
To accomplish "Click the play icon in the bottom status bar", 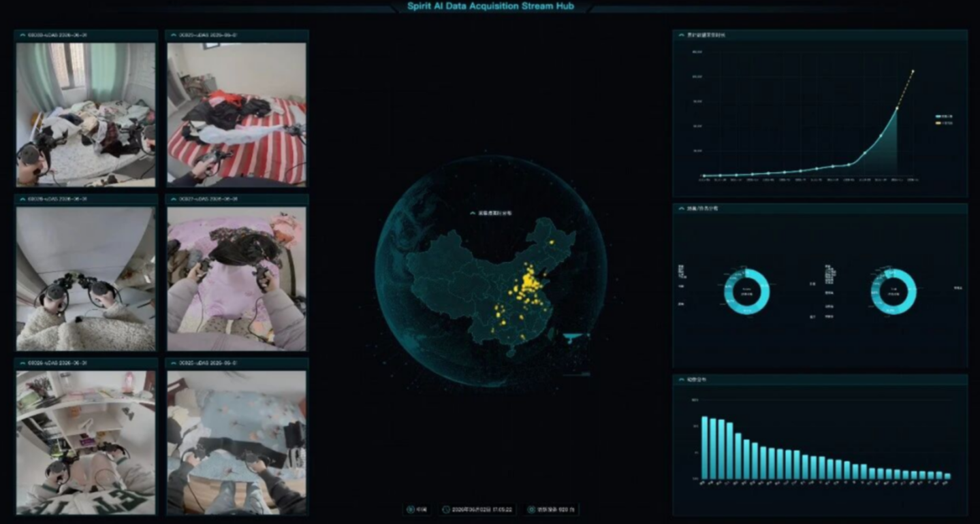I will click(410, 509).
